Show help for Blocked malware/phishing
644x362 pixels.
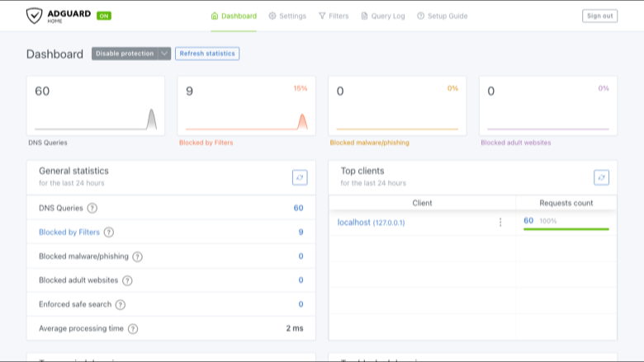pos(138,256)
